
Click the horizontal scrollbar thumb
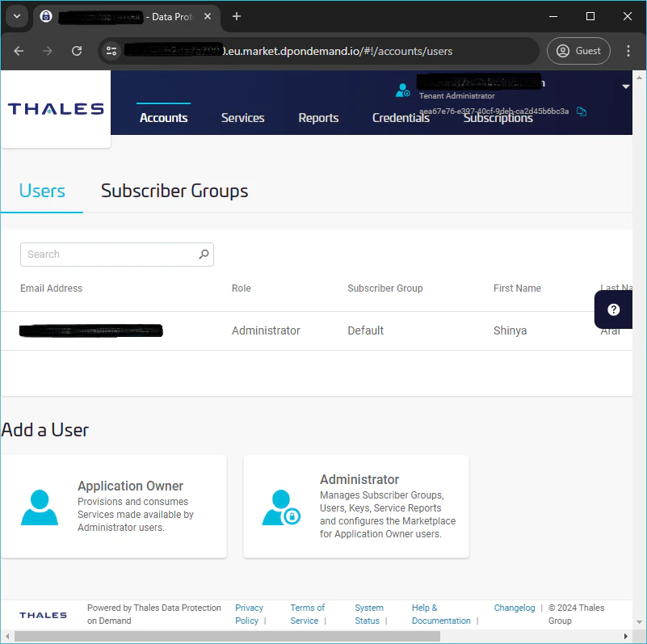(227, 636)
